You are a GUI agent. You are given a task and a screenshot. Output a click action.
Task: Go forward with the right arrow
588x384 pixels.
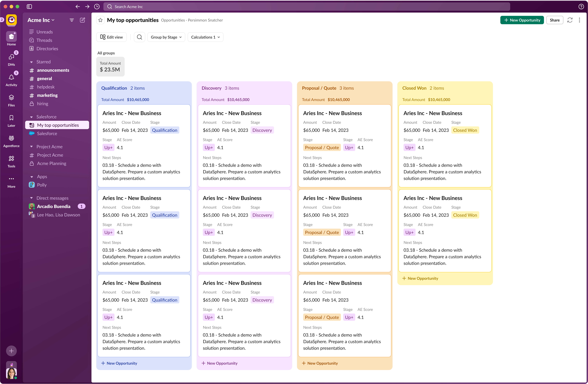click(87, 7)
